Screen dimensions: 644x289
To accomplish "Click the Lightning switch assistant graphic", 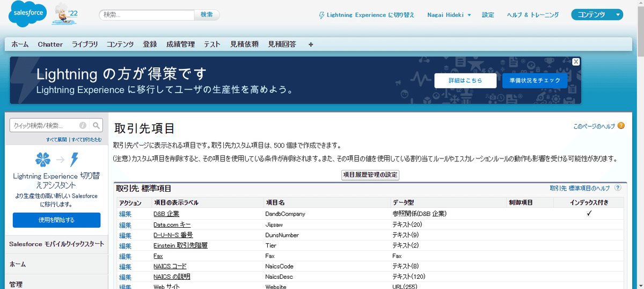I will 56,160.
